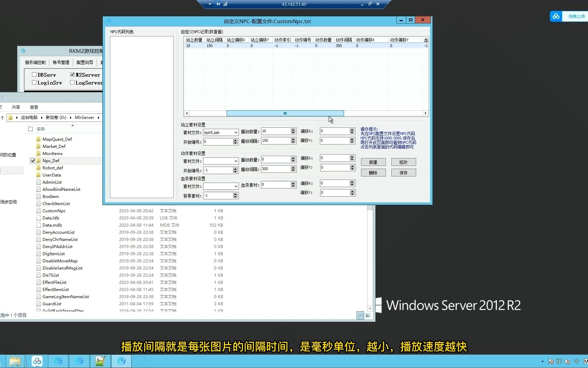Click the 中 input method tray icon
Image resolution: width=588 pixels, height=368 pixels.
click(x=576, y=361)
